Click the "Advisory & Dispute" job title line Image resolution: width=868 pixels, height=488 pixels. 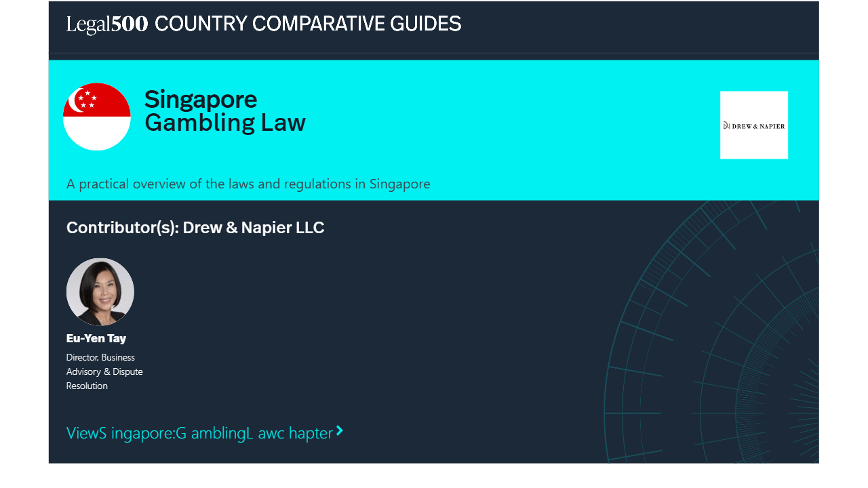click(x=104, y=371)
